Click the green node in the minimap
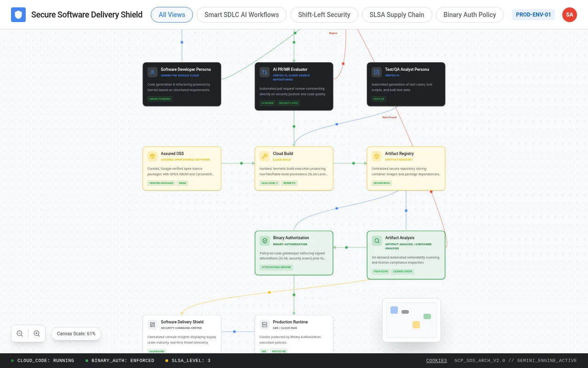 [427, 316]
